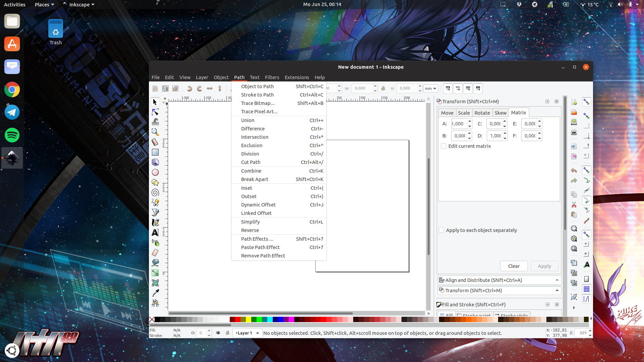644x362 pixels.
Task: Choose the Star tool
Action: pyautogui.click(x=155, y=182)
